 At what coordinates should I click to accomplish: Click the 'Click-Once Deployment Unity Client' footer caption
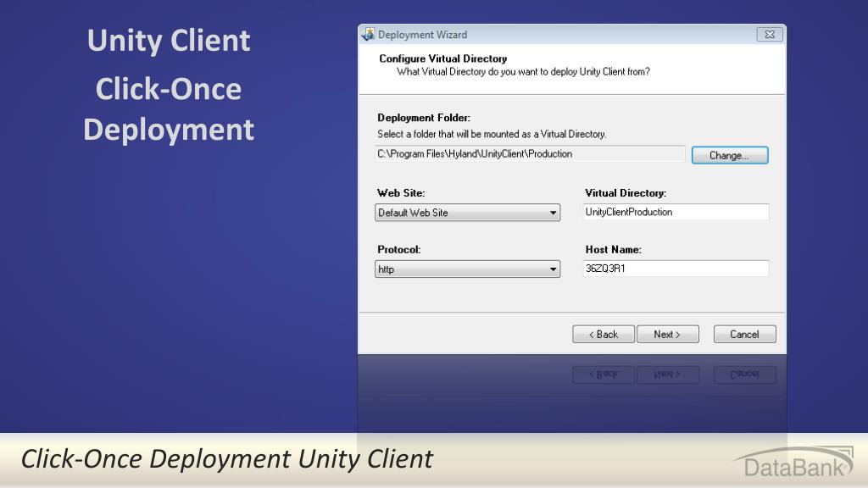[227, 459]
